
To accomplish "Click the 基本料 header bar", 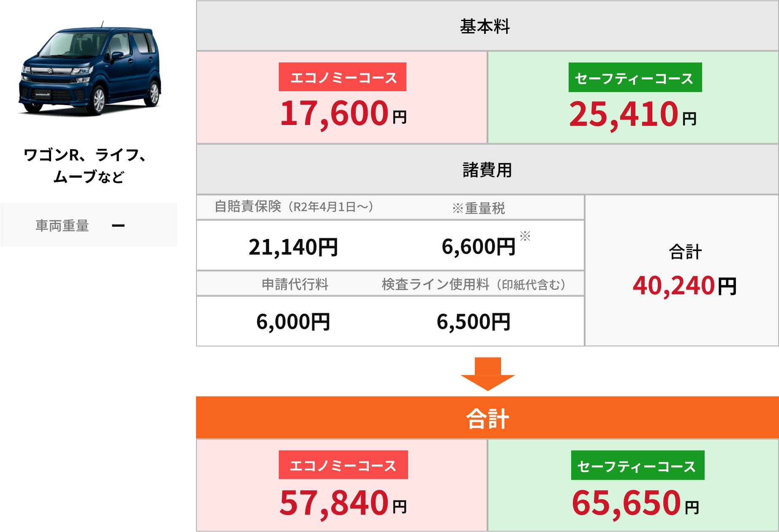I will [x=488, y=26].
